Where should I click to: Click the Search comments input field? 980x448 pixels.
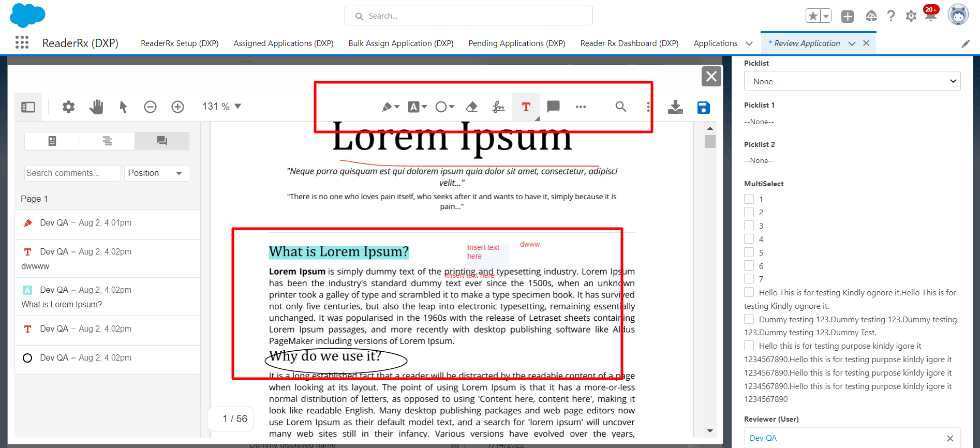[72, 173]
